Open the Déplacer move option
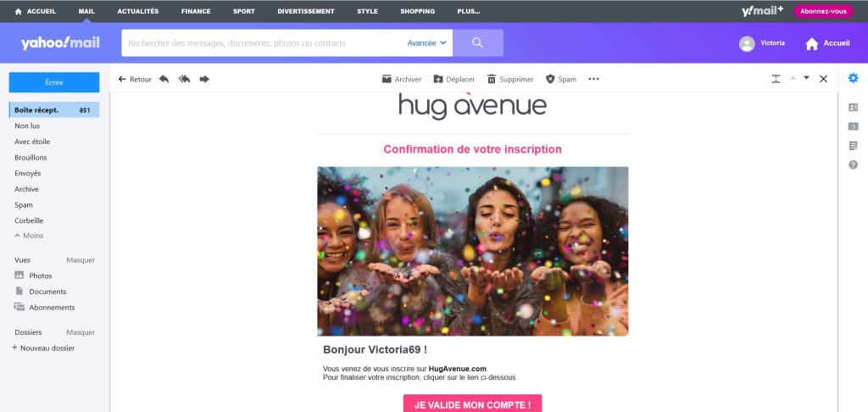Image resolution: width=868 pixels, height=412 pixels. pyautogui.click(x=454, y=79)
